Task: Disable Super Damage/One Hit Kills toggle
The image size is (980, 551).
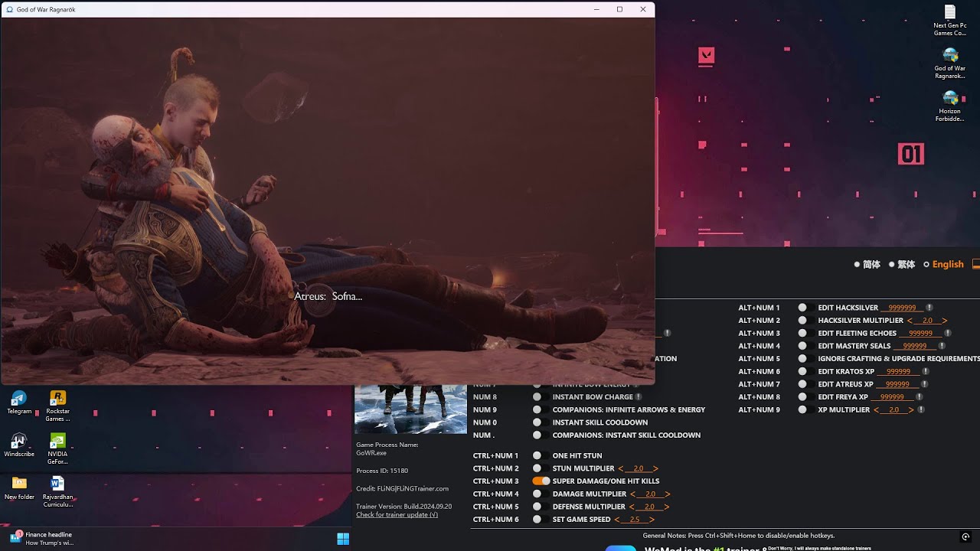Action: (541, 481)
